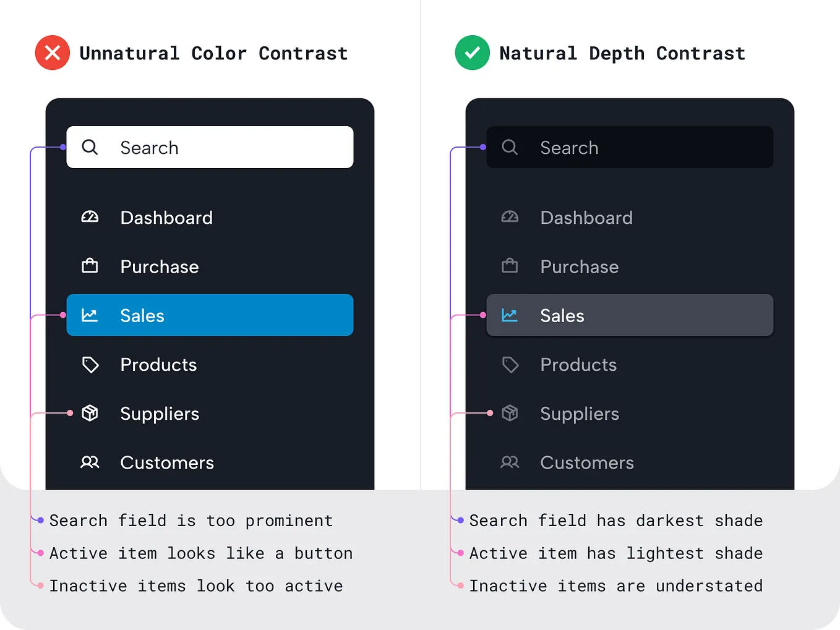
Task: Click the magnifying glass in the white search field
Action: click(x=90, y=147)
